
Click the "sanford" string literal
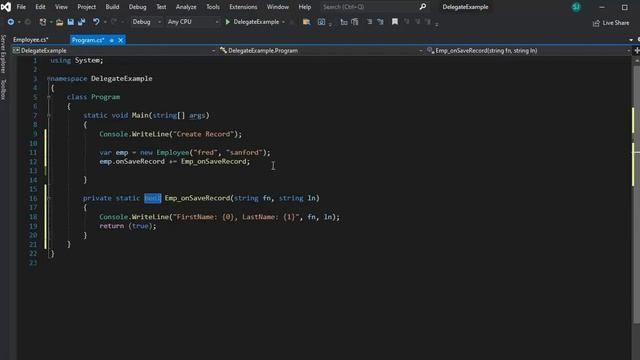[x=244, y=152]
